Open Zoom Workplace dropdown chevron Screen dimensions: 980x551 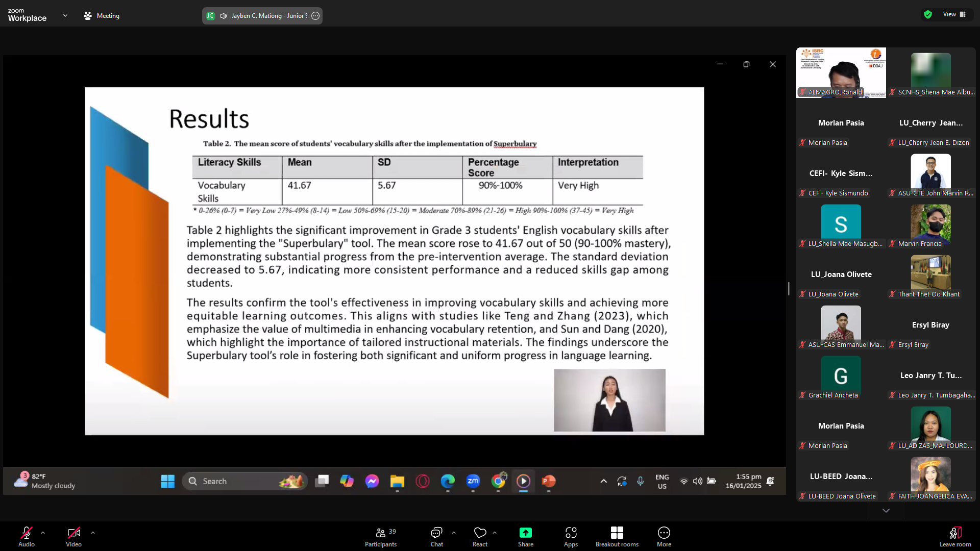65,15
